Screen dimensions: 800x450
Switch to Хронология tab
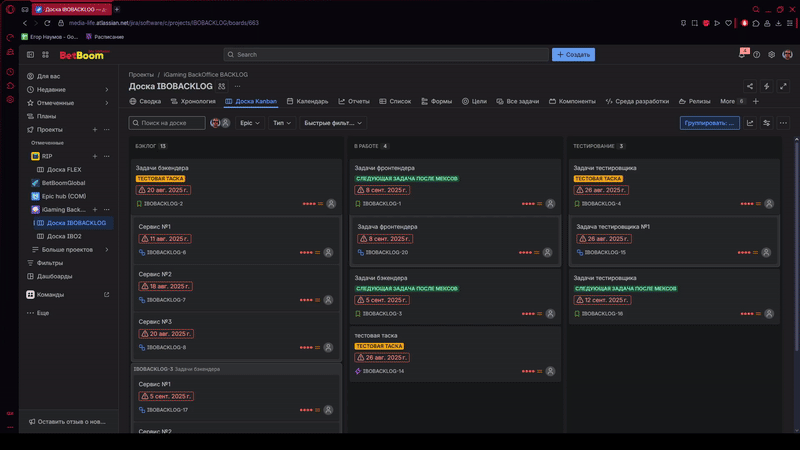193,102
